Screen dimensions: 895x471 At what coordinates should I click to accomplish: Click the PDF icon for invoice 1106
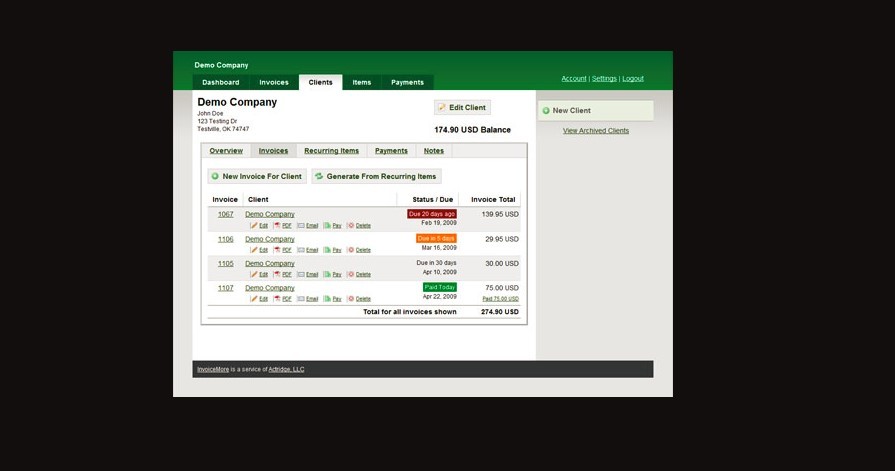click(x=277, y=250)
